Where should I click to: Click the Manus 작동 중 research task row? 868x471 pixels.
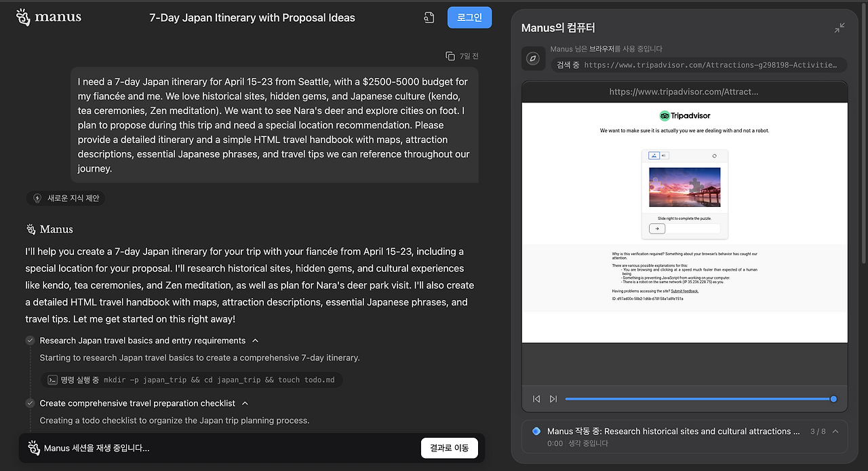coord(684,436)
